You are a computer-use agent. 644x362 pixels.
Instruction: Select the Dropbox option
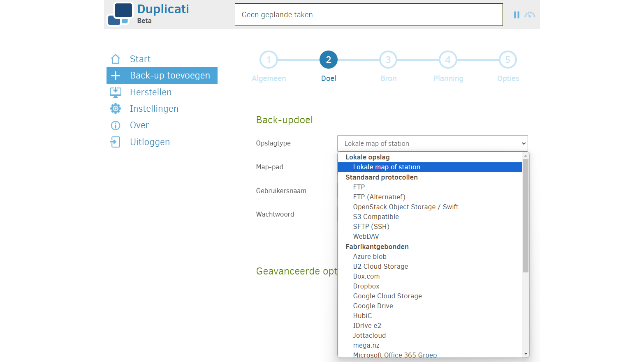click(366, 286)
